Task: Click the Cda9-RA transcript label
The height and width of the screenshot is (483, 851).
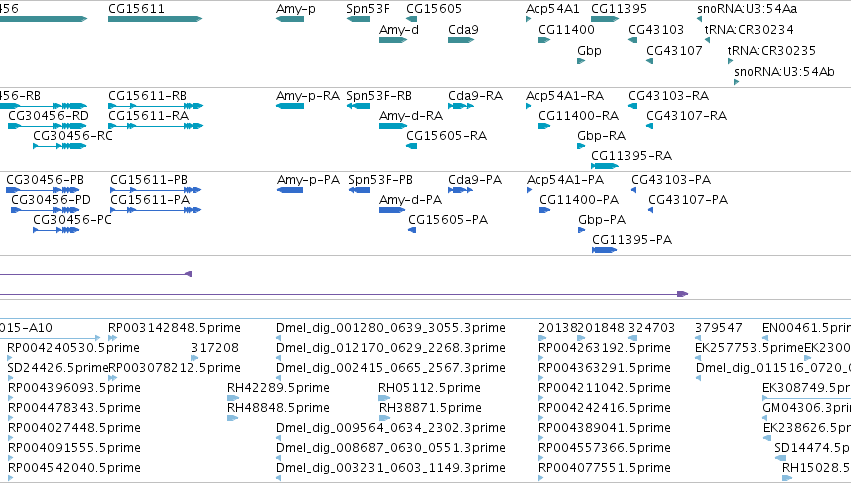Action: (475, 96)
